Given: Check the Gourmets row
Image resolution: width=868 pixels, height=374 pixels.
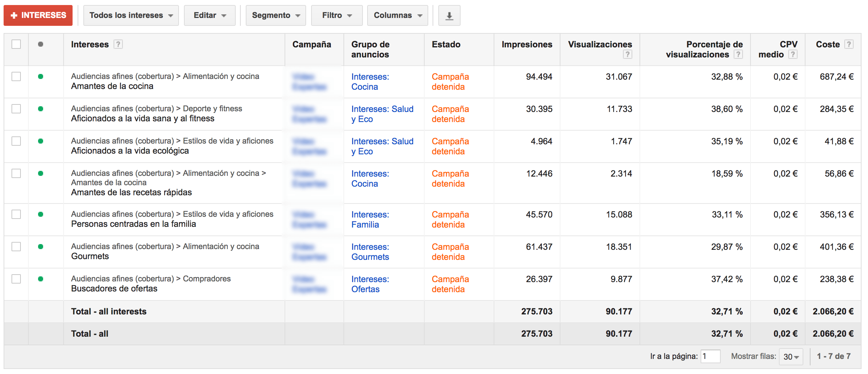Looking at the screenshot, I should click(x=16, y=247).
